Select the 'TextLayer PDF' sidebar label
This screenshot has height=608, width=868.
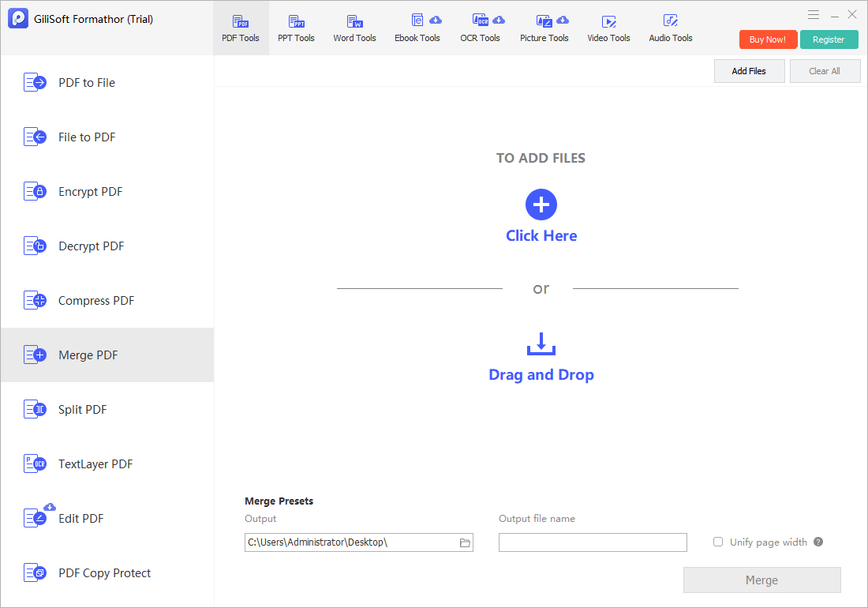tap(95, 464)
